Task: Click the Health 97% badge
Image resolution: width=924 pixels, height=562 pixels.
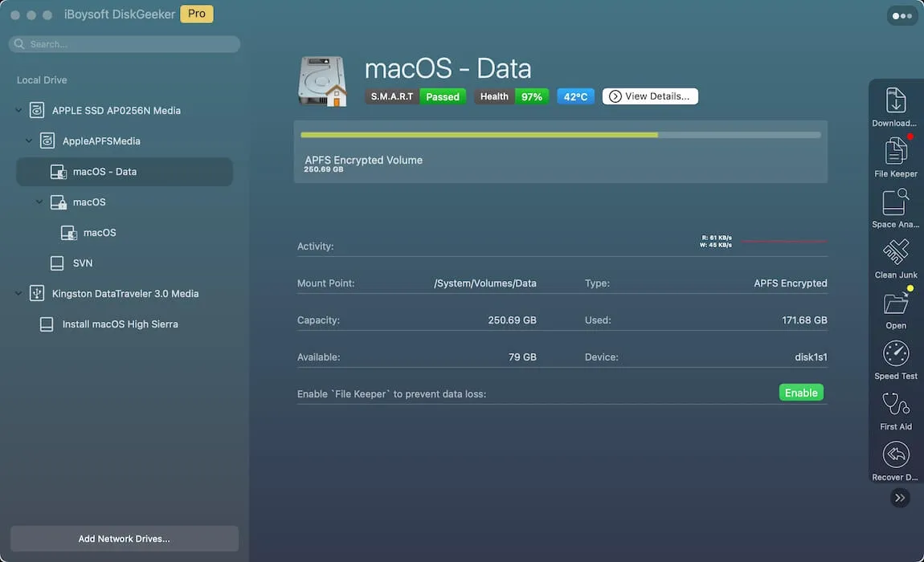Action: coord(512,96)
